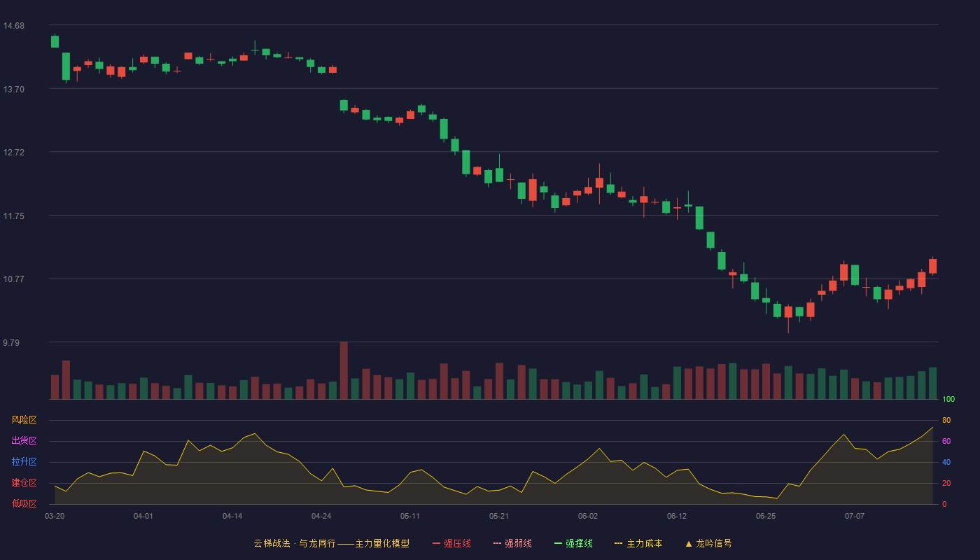Select the 出货区 zone label
This screenshot has width=980, height=560.
click(x=24, y=441)
